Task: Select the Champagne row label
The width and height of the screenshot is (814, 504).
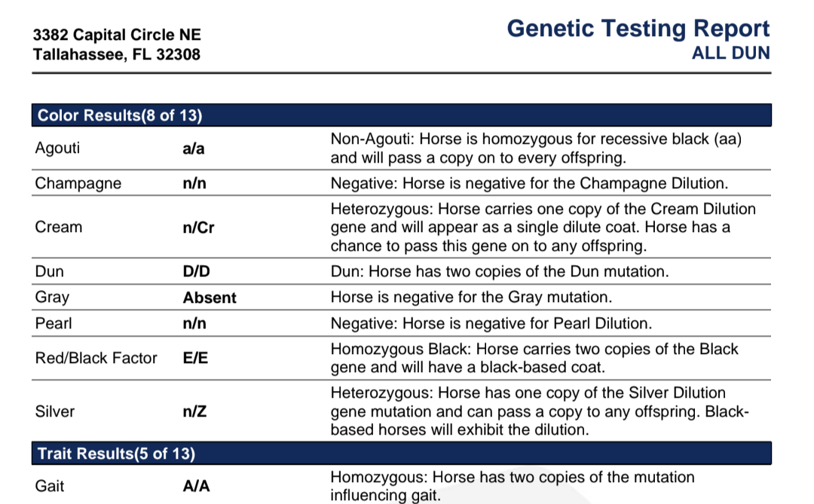Action: click(x=78, y=183)
